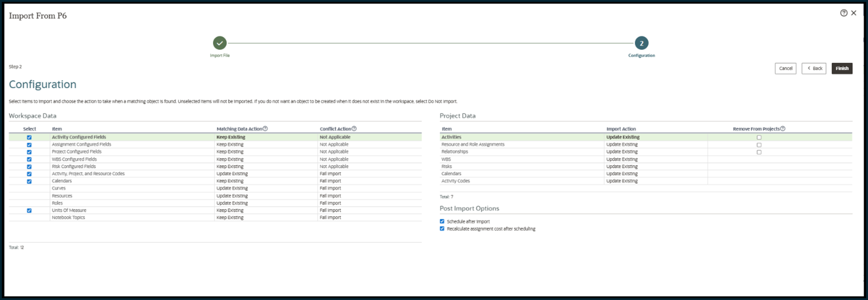Viewport: 868px width, 300px height.
Task: Click Finish to complete the import
Action: (x=842, y=68)
